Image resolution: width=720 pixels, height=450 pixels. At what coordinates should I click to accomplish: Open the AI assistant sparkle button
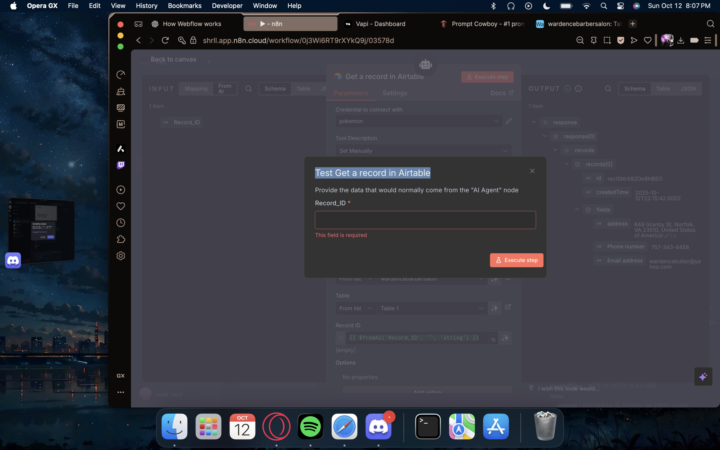click(703, 377)
